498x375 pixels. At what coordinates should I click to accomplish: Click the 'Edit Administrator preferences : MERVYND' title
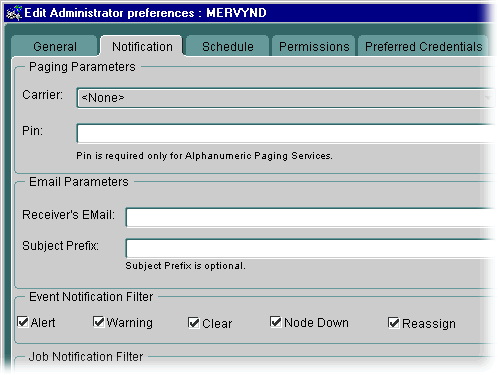point(145,13)
